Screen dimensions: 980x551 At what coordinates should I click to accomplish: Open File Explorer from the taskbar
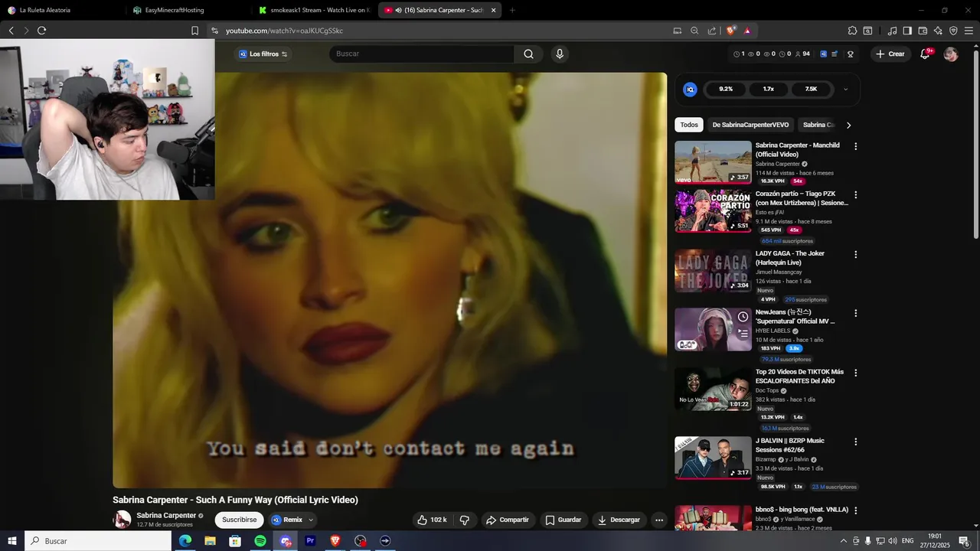(x=210, y=541)
